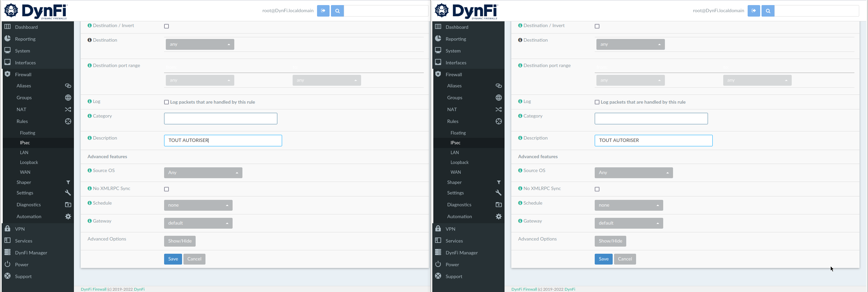Click the Settings wrench icon in the right window
Image resolution: width=868 pixels, height=292 pixels.
[498, 193]
